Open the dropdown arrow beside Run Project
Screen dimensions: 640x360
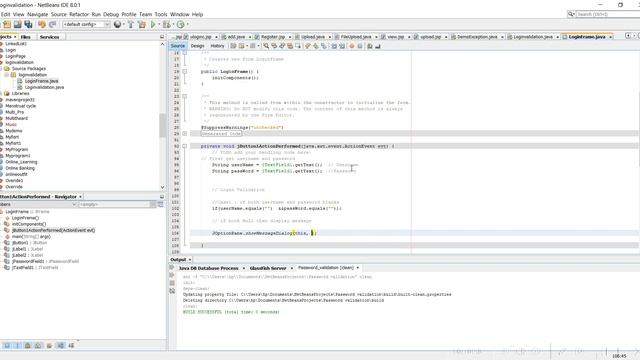[x=159, y=25]
